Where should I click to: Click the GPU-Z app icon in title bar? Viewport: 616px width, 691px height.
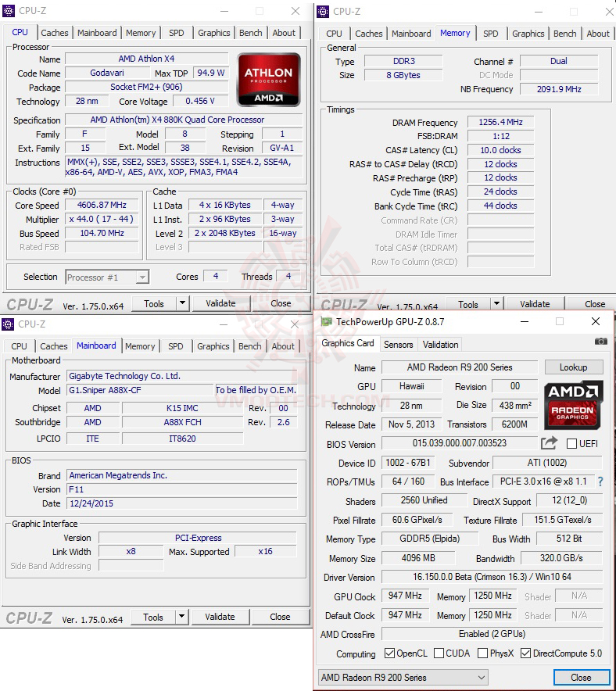[327, 322]
